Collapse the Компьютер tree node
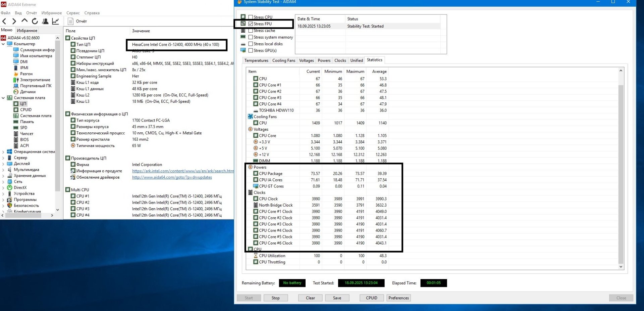The image size is (644, 311). coord(3,44)
